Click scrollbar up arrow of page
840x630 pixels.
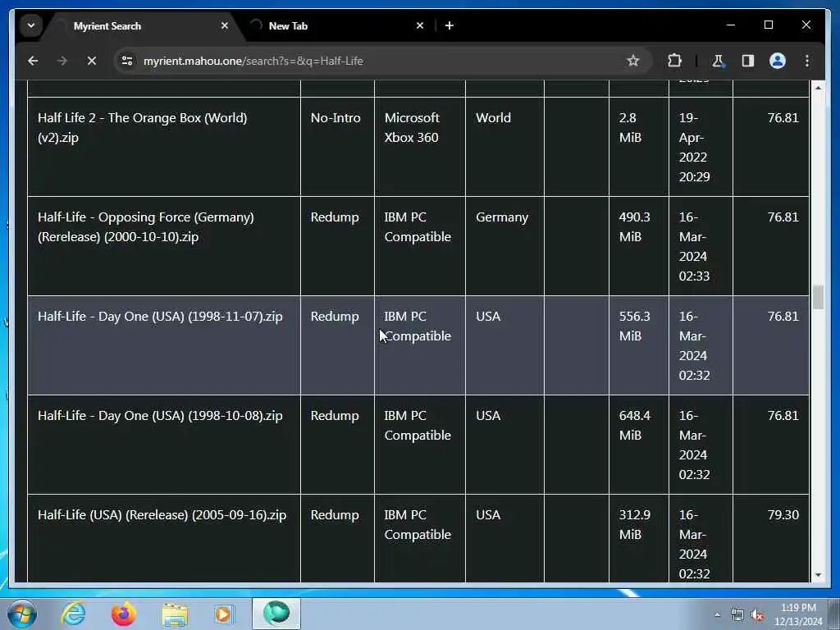point(818,87)
